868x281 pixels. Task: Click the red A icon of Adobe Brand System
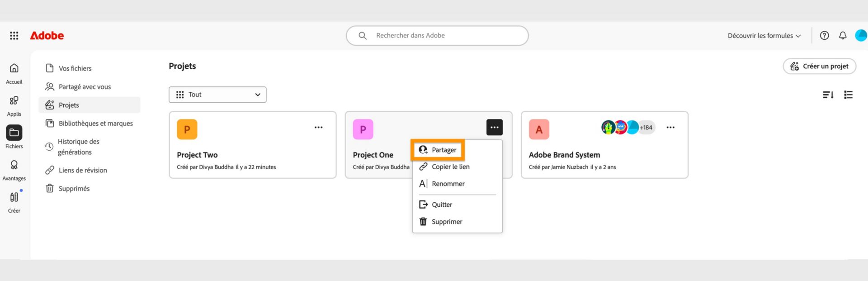(539, 129)
